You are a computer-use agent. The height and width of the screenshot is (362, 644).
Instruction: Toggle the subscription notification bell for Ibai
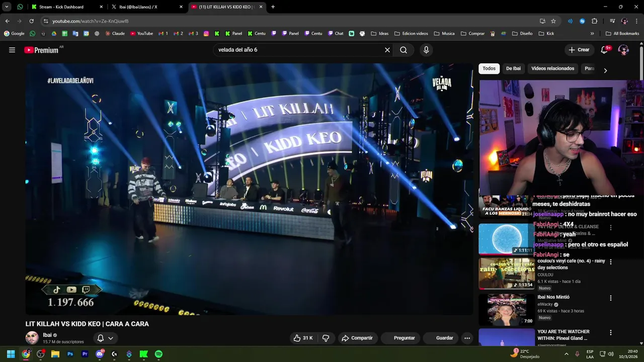pyautogui.click(x=105, y=338)
